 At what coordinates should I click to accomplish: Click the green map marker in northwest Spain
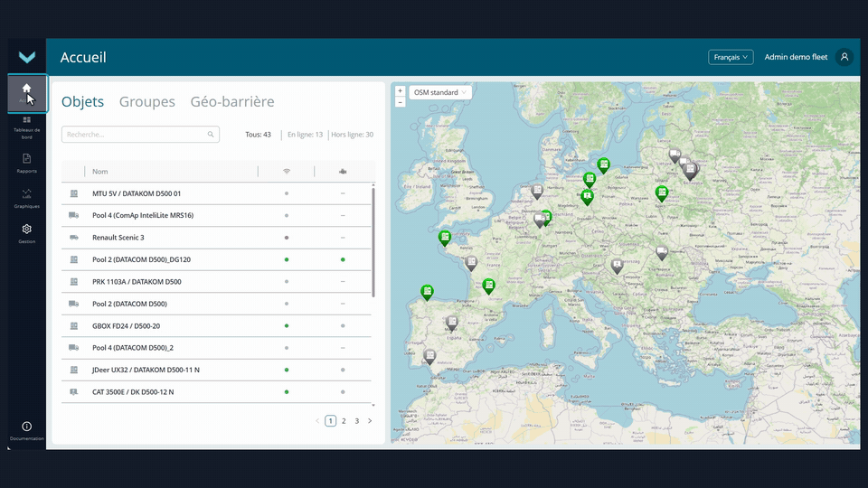(426, 292)
